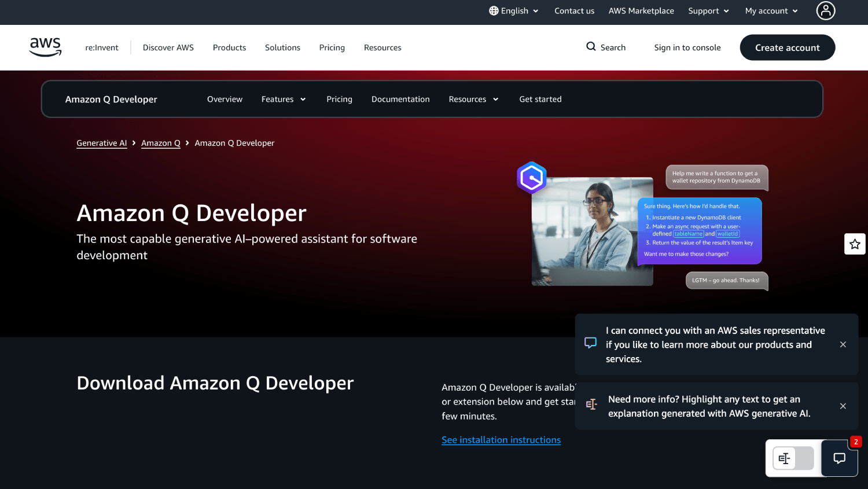
Task: Open the AWS Marketplace link
Action: (x=641, y=10)
